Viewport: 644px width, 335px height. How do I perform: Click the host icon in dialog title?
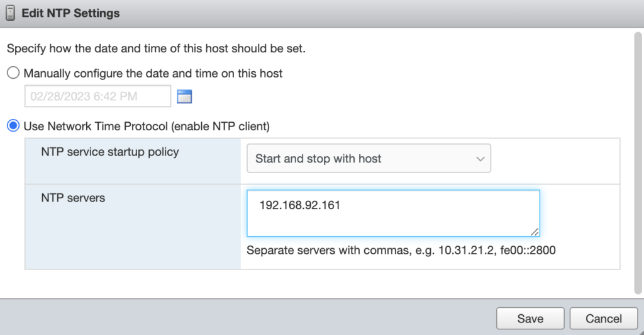tap(10, 13)
